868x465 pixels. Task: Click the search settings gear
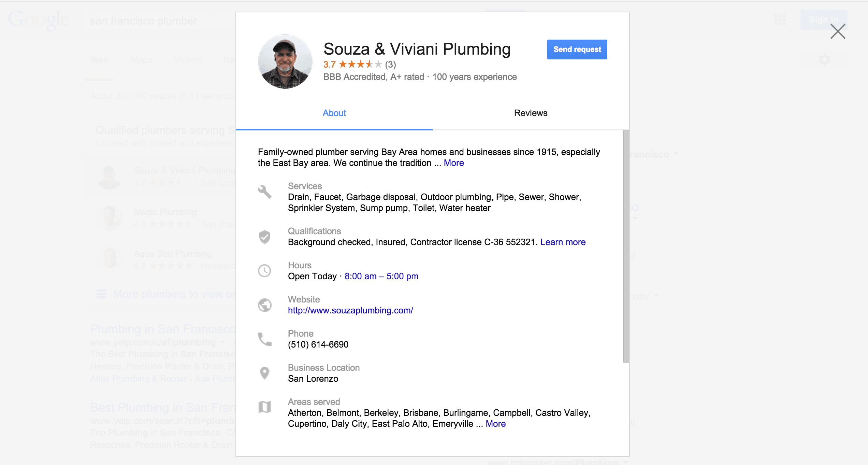tap(825, 60)
